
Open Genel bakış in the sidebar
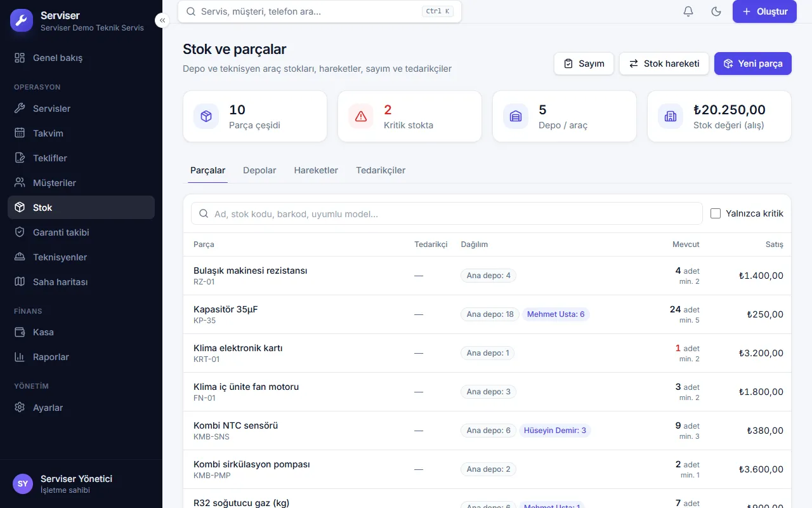[81, 58]
